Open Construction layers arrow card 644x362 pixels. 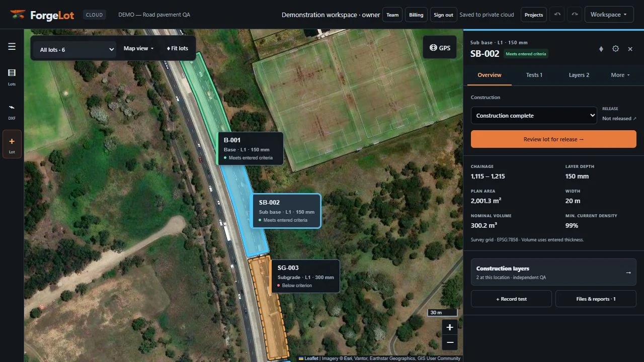point(553,273)
